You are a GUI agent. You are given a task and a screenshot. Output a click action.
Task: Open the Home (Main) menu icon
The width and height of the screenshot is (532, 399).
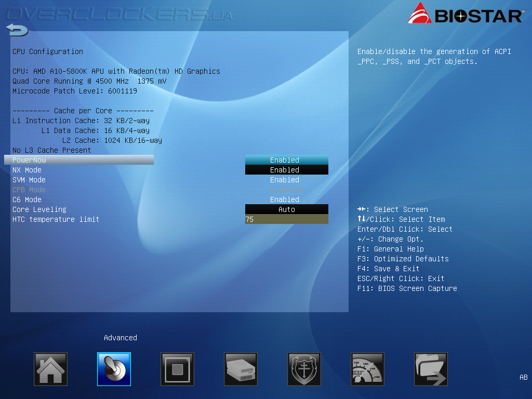(x=50, y=369)
